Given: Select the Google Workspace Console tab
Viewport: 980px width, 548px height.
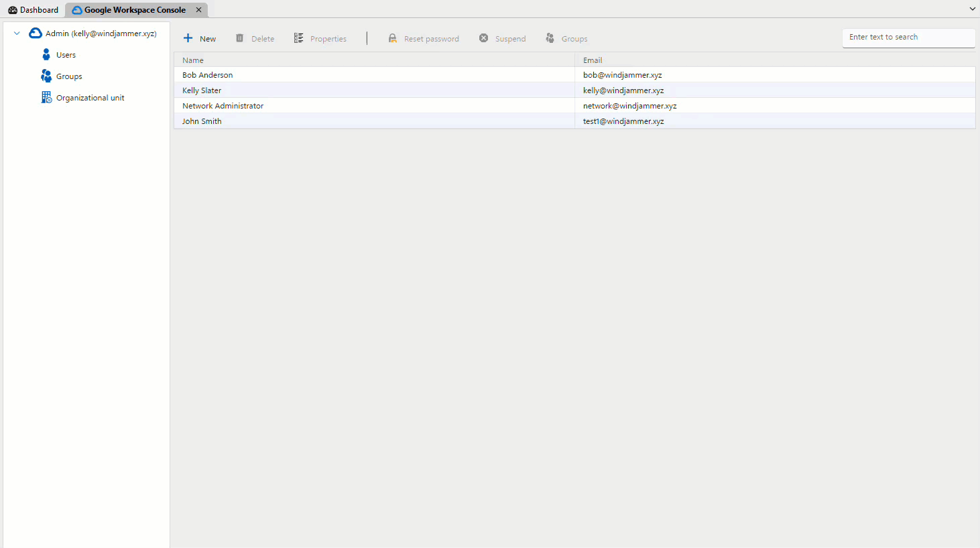Looking at the screenshot, I should [x=134, y=10].
